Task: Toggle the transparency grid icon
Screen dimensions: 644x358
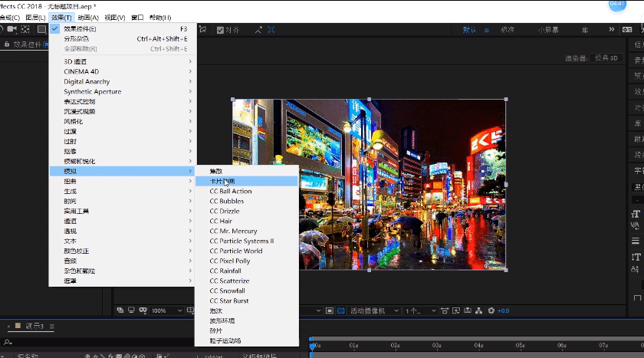Action: click(x=341, y=310)
